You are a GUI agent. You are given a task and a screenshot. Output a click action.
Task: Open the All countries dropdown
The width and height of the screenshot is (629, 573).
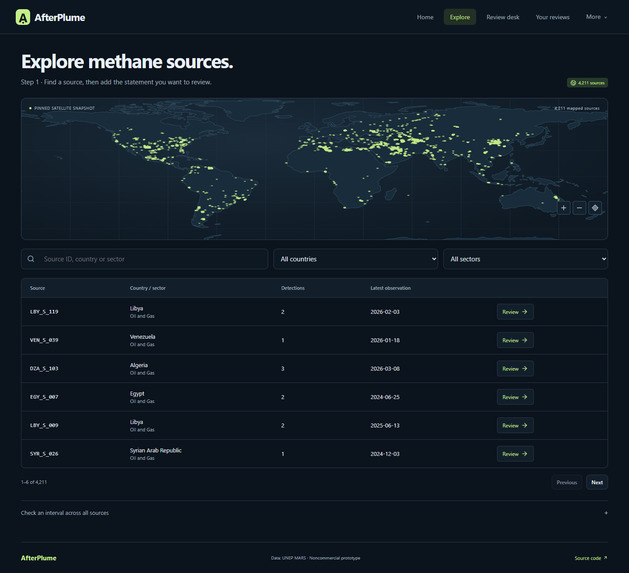(x=355, y=259)
